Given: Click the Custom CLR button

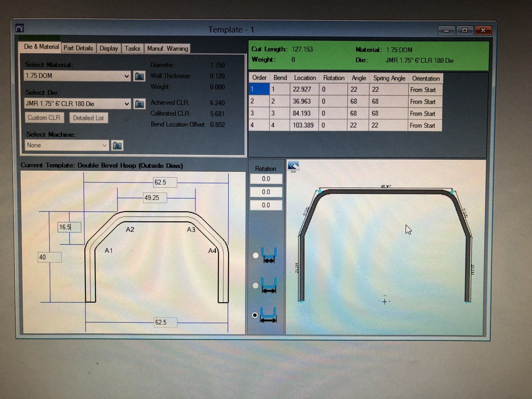Looking at the screenshot, I should [44, 118].
